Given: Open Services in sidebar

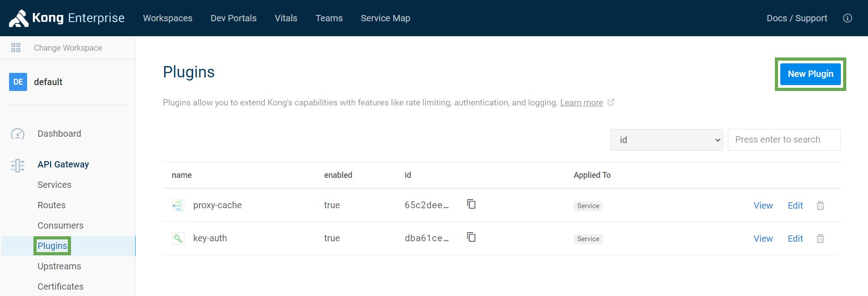Looking at the screenshot, I should pyautogui.click(x=55, y=185).
